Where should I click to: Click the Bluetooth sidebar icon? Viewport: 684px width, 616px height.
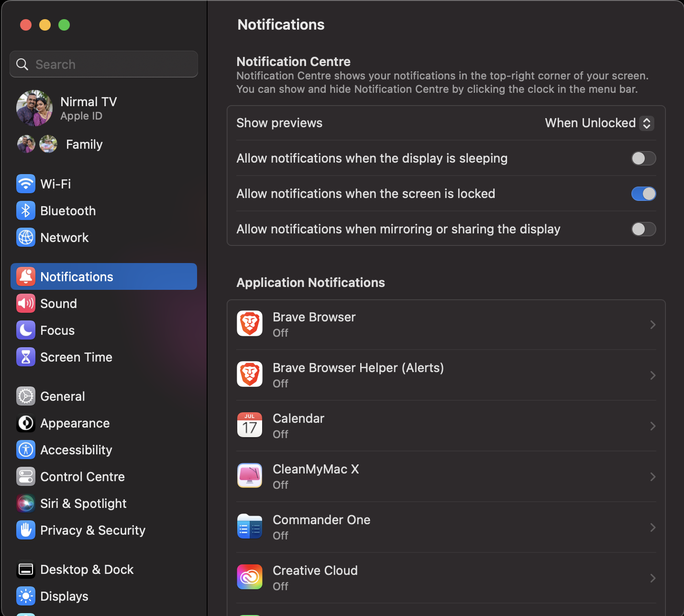26,210
